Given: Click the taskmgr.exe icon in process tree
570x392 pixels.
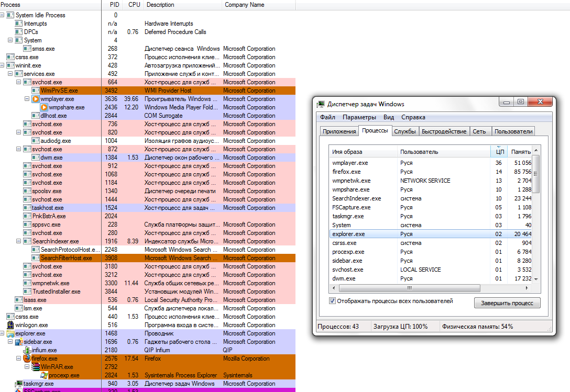Looking at the screenshot, I should pos(19,384).
